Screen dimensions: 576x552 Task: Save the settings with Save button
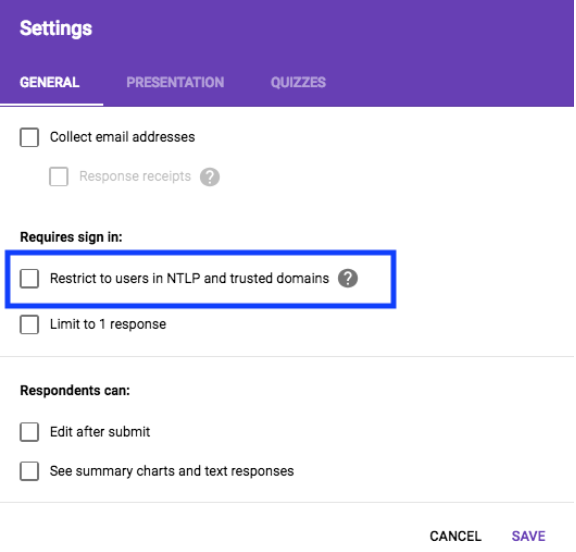[x=529, y=536]
